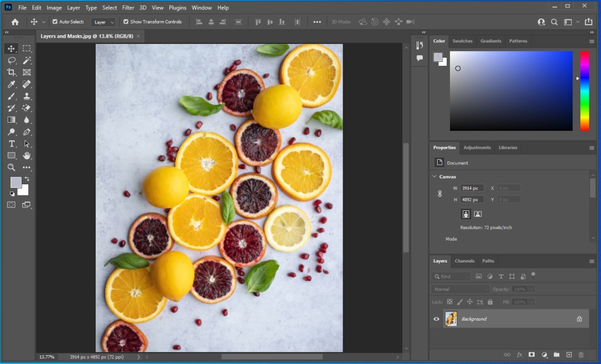Click the canvas width input field
601x364 pixels.
tap(472, 188)
